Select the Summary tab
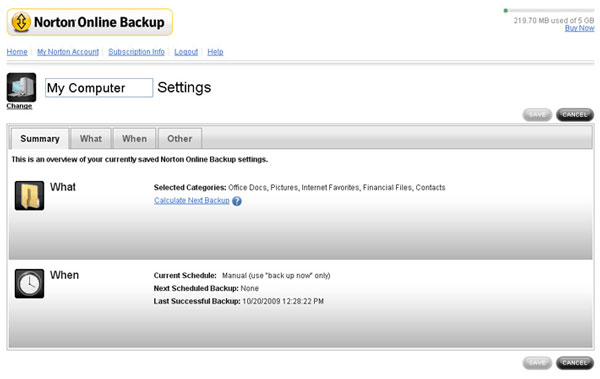 click(40, 139)
